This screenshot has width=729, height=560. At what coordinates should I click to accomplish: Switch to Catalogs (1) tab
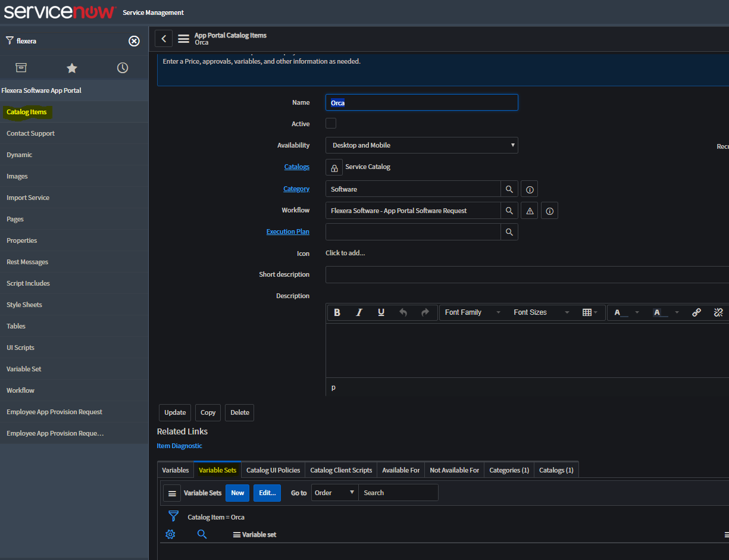pyautogui.click(x=556, y=470)
